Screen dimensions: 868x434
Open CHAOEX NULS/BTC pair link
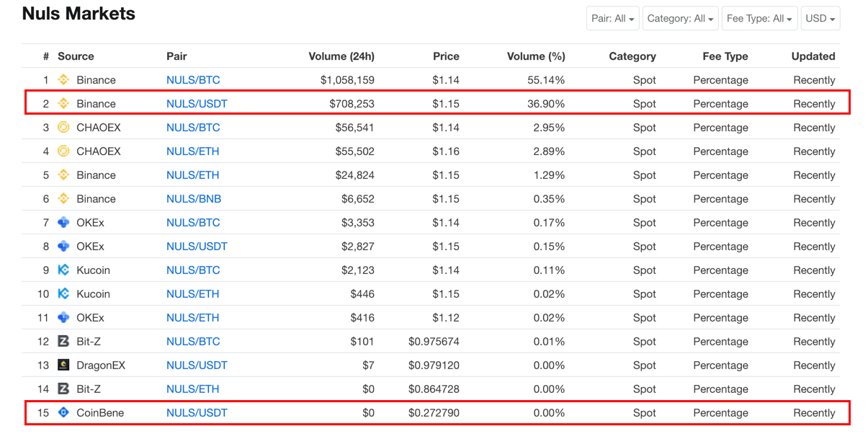(x=193, y=128)
